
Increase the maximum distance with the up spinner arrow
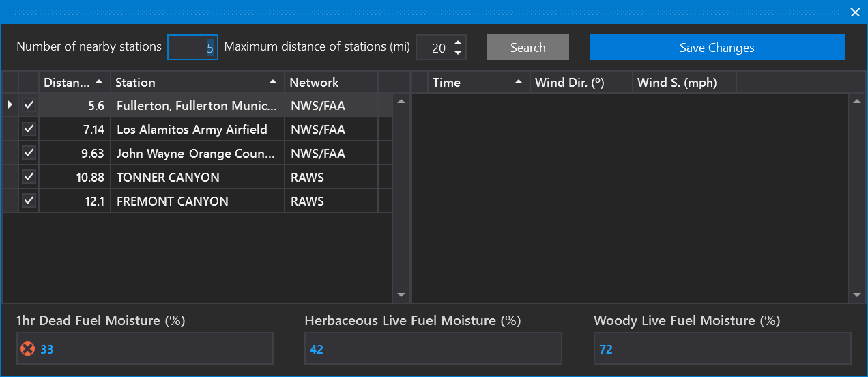(458, 42)
